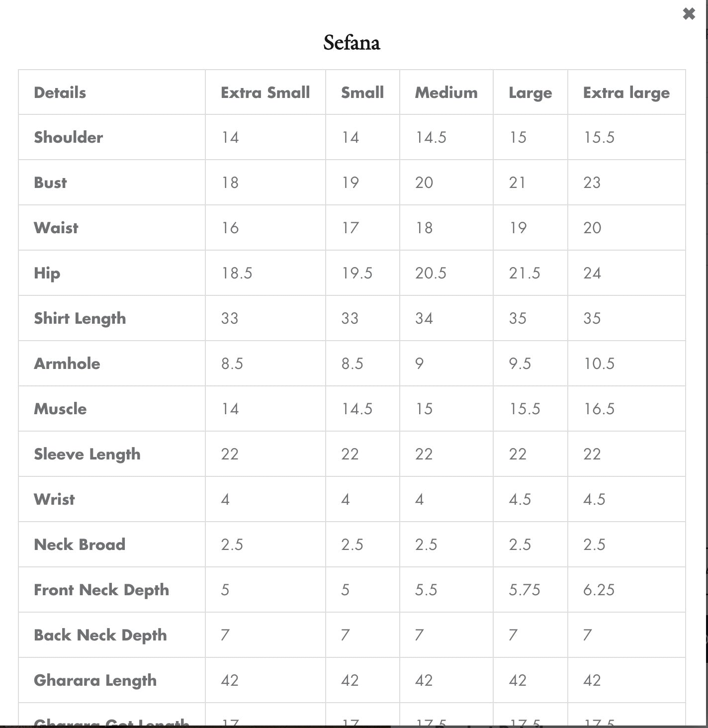Click the Extra large column header

tap(626, 93)
